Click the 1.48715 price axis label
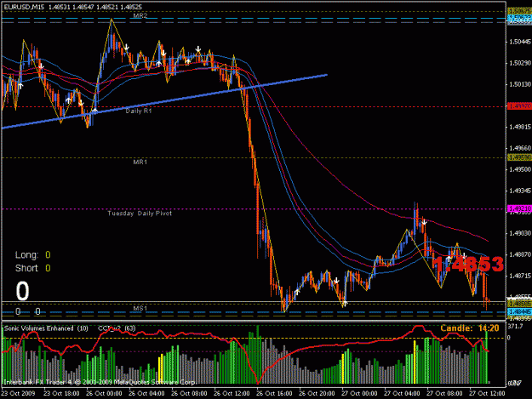 coord(520,276)
